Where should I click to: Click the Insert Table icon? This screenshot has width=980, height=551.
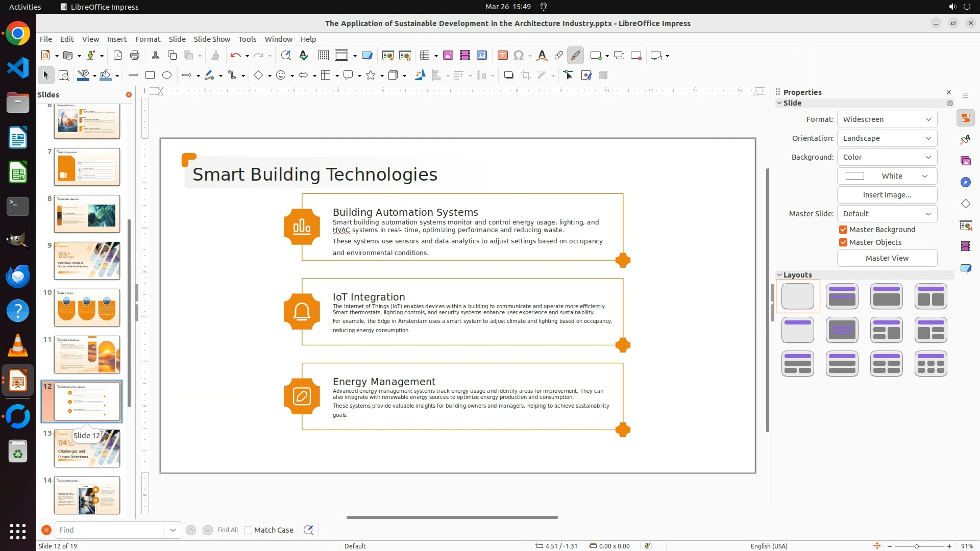(425, 56)
